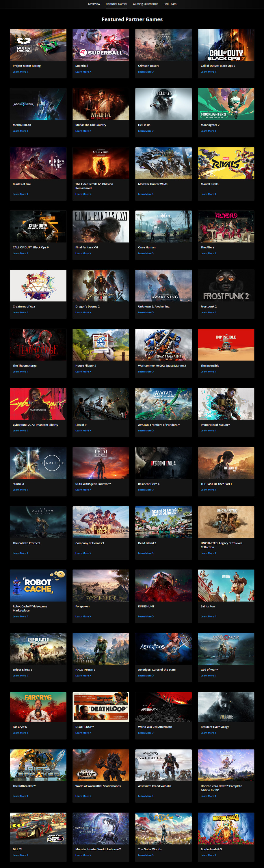Open the Creatures of Ava artwork
The image size is (264, 868).
pos(38,286)
